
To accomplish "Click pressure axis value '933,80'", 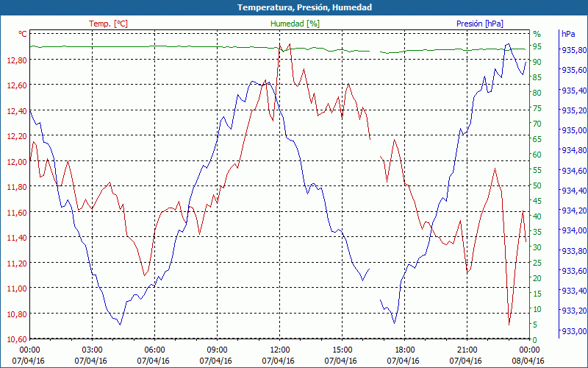I will 574,250.
